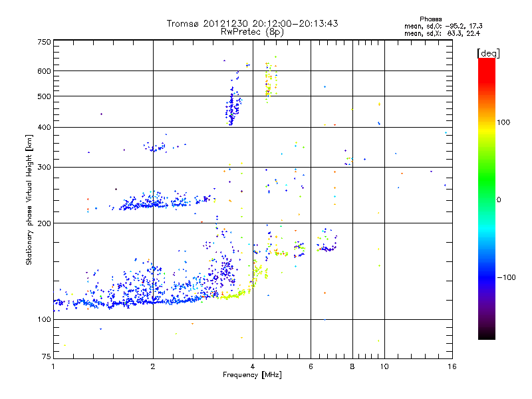Viewport: 532px width, 399px height.
Task: Click the x-axis tick label '1'
Action: click(53, 366)
